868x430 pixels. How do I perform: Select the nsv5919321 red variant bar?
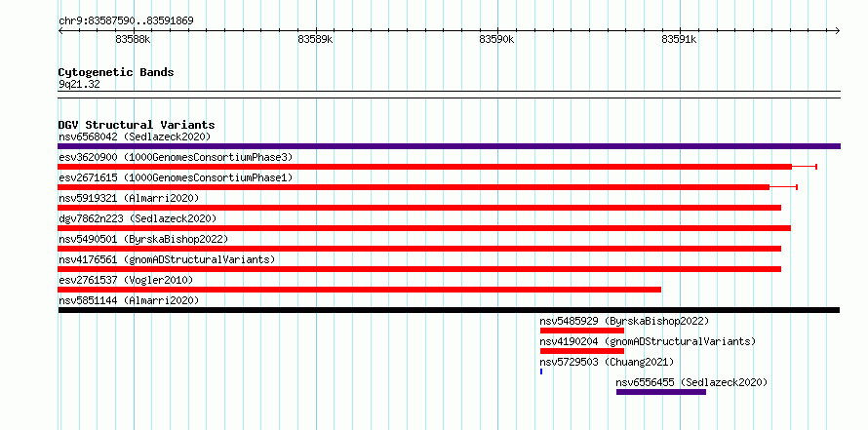pyautogui.click(x=419, y=208)
